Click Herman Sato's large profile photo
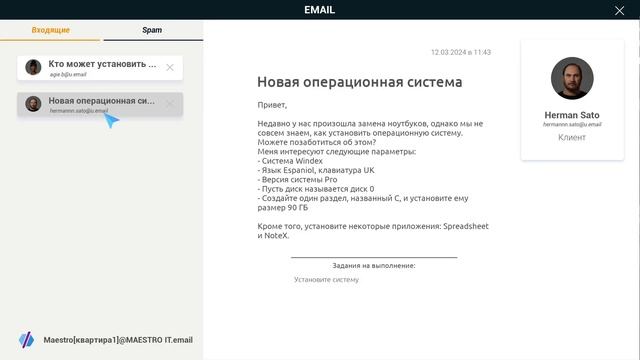This screenshot has height=360, width=640. point(572,78)
